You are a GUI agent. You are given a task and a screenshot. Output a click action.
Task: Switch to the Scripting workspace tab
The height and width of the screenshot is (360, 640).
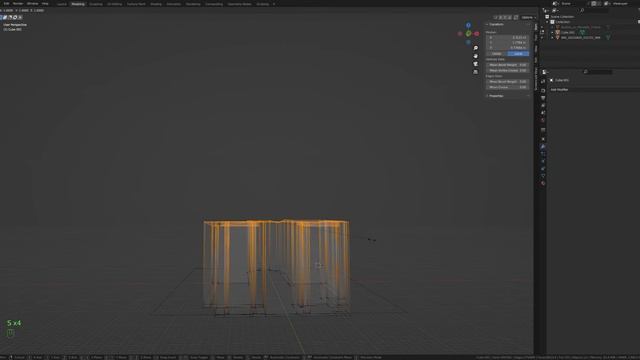(262, 4)
